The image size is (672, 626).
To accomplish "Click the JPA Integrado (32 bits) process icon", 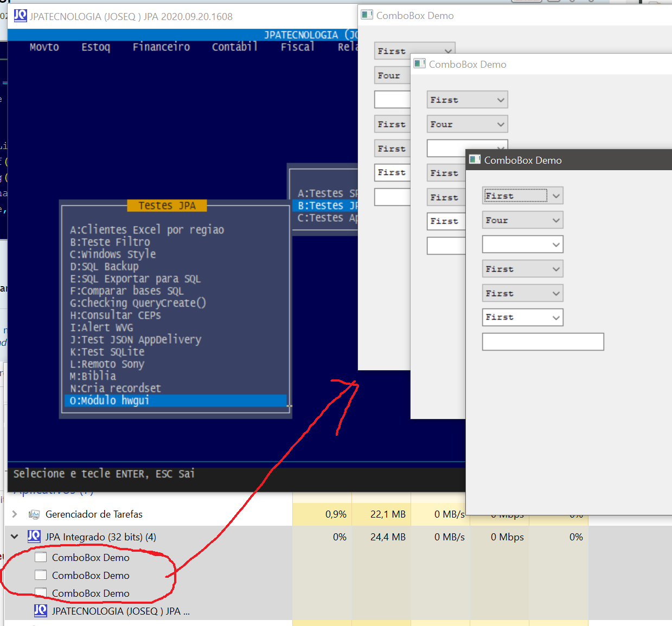I will pos(34,537).
